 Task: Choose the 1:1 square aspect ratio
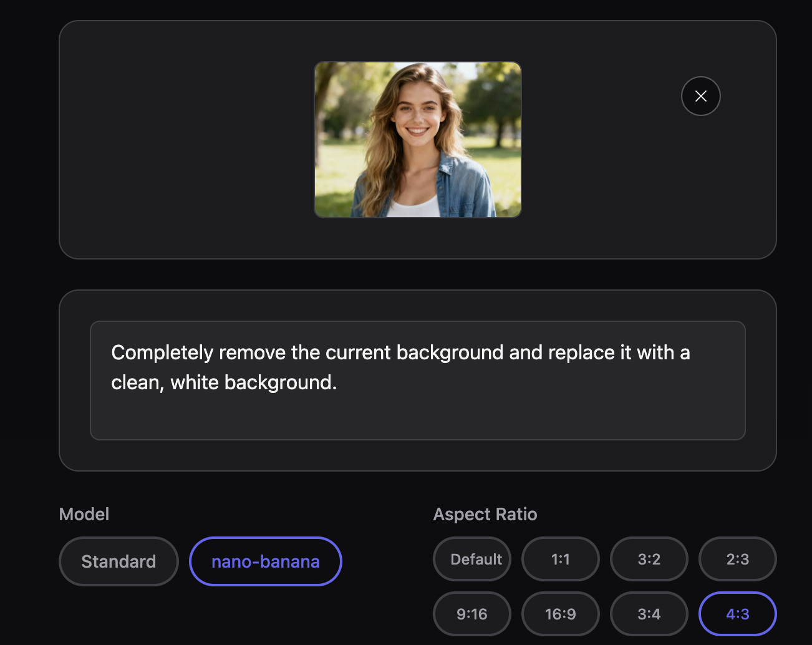[x=560, y=559]
